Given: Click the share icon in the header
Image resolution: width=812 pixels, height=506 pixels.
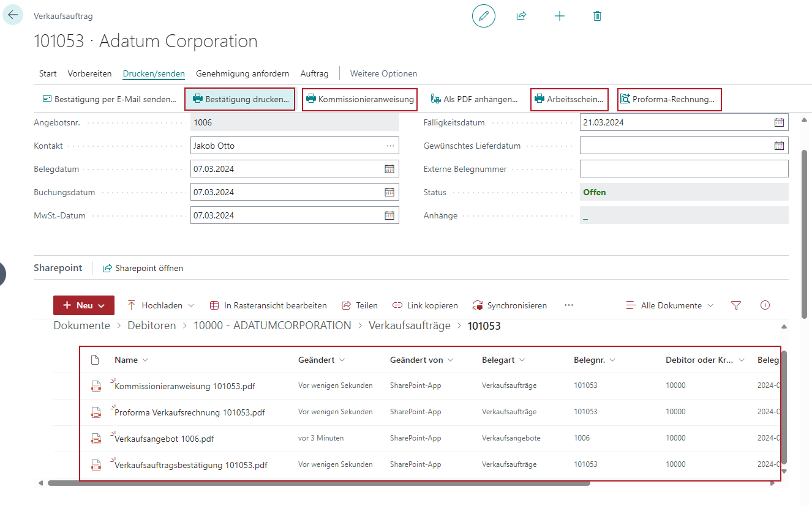Looking at the screenshot, I should pyautogui.click(x=521, y=16).
